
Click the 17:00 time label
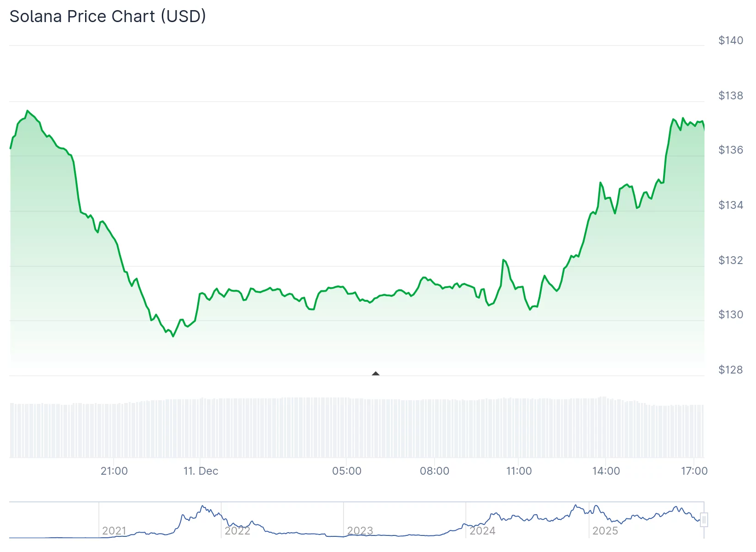point(694,471)
